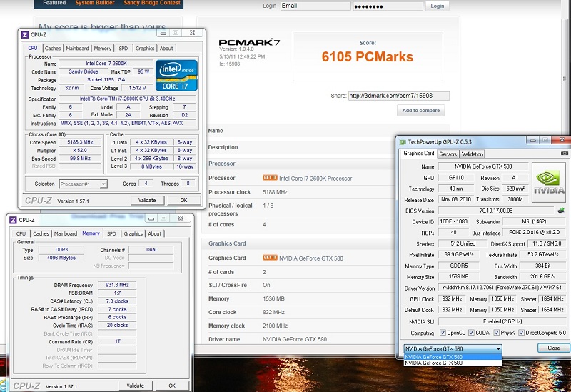Click Validate in the top CPU-Z window
Image resolution: width=571 pixels, height=392 pixels.
[x=147, y=201]
